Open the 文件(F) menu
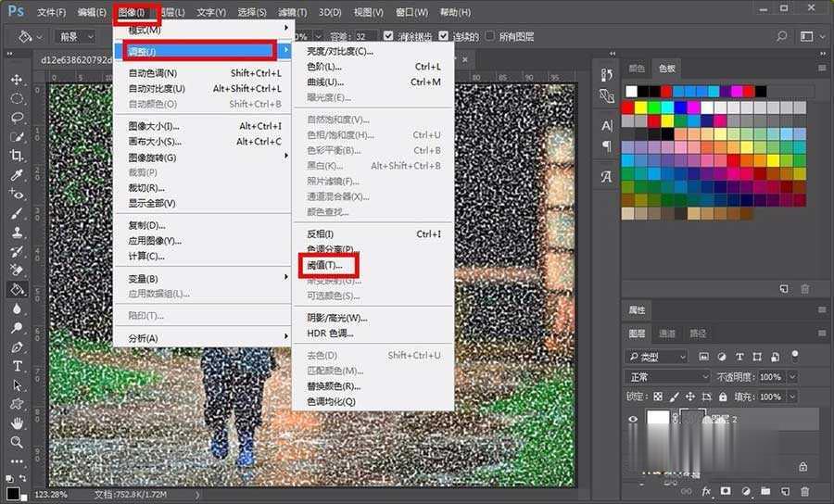 [x=51, y=12]
